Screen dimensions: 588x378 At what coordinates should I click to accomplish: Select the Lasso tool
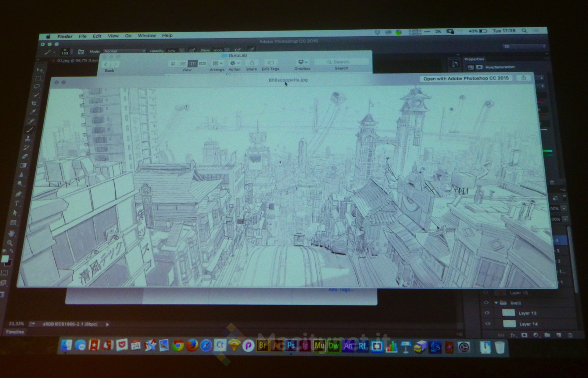pyautogui.click(x=37, y=87)
